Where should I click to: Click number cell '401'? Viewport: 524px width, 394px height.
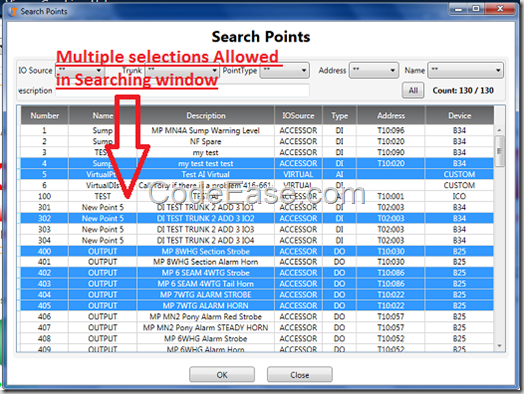pyautogui.click(x=44, y=262)
